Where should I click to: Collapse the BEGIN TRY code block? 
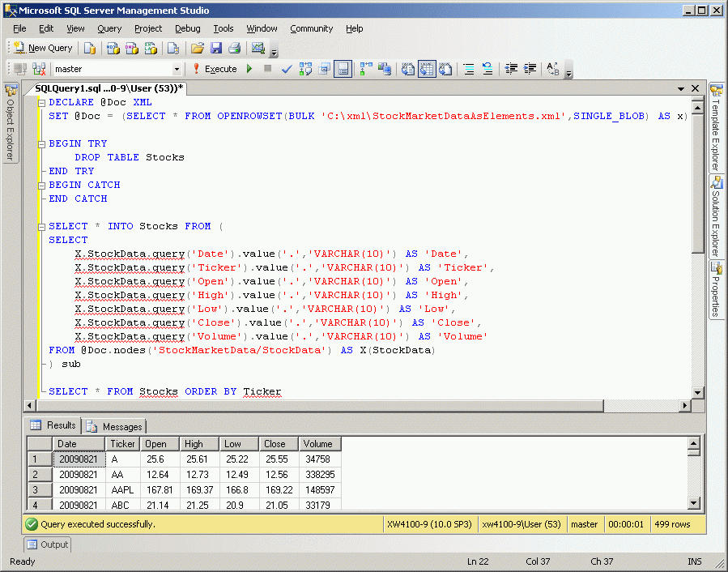pos(41,143)
